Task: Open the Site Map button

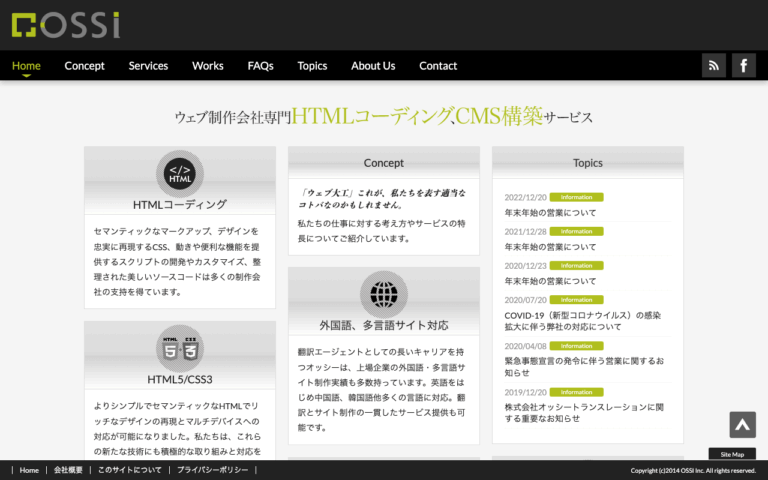Action: coord(732,454)
